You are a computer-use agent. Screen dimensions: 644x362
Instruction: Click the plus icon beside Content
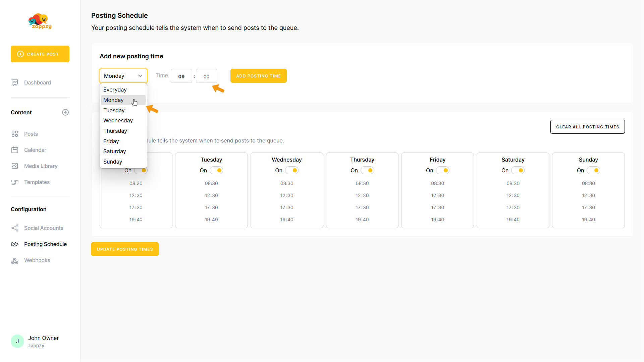click(65, 112)
